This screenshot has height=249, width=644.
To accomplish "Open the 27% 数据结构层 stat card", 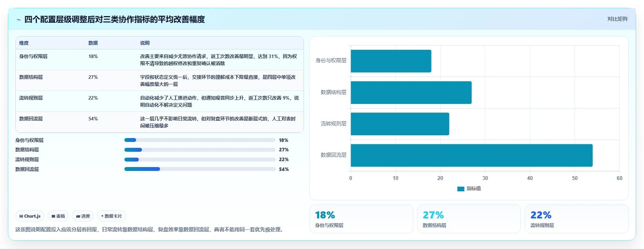I will point(469,219).
